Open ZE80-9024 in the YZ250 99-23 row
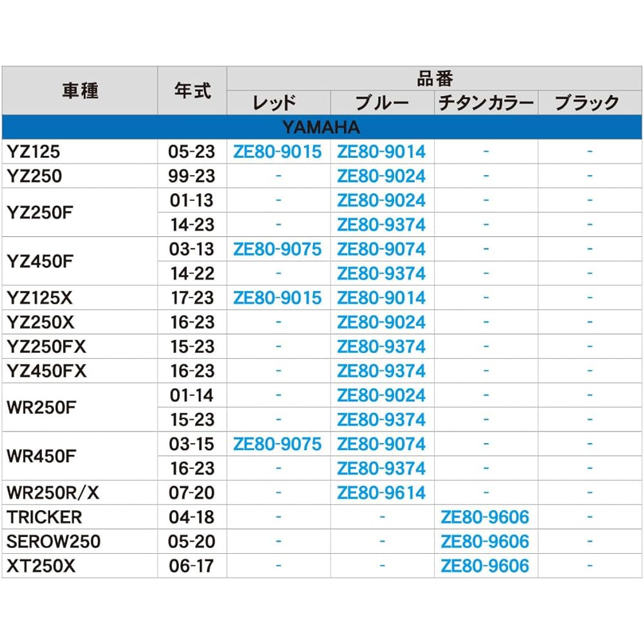This screenshot has height=644, width=644. (381, 176)
